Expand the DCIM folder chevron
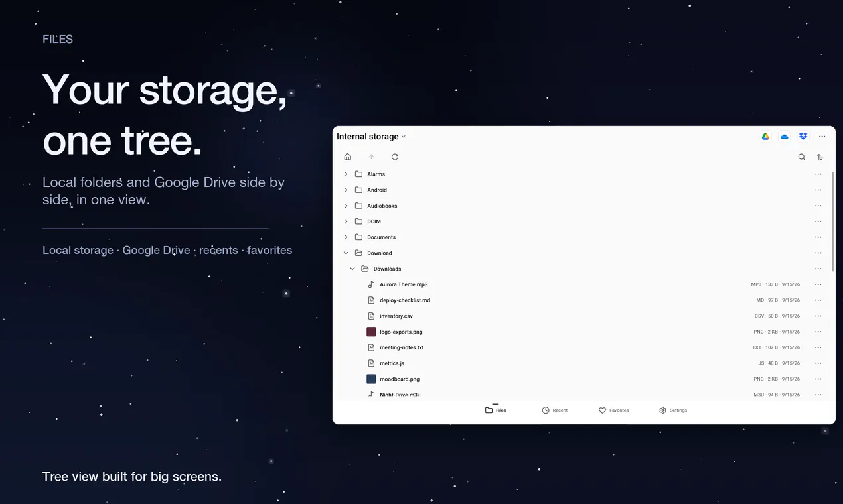The image size is (843, 504). click(x=346, y=221)
